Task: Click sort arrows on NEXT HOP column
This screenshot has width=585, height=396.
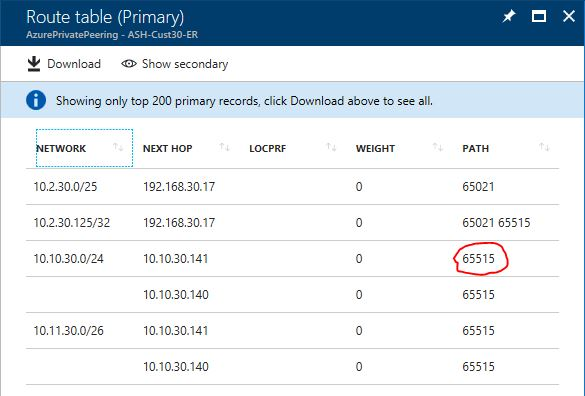Action: click(x=225, y=147)
